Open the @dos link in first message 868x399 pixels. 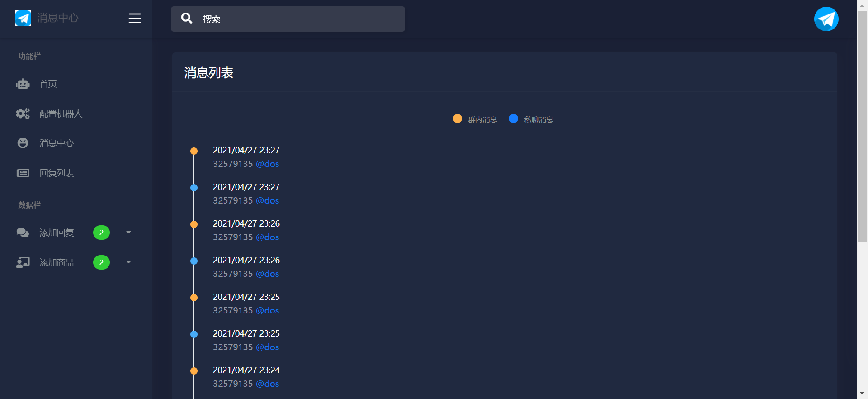pos(267,164)
